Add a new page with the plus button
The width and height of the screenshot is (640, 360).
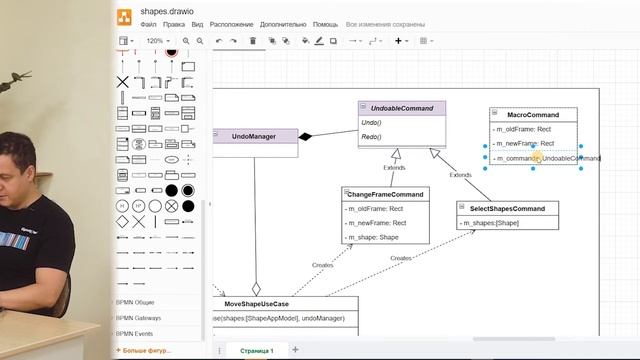coord(295,349)
